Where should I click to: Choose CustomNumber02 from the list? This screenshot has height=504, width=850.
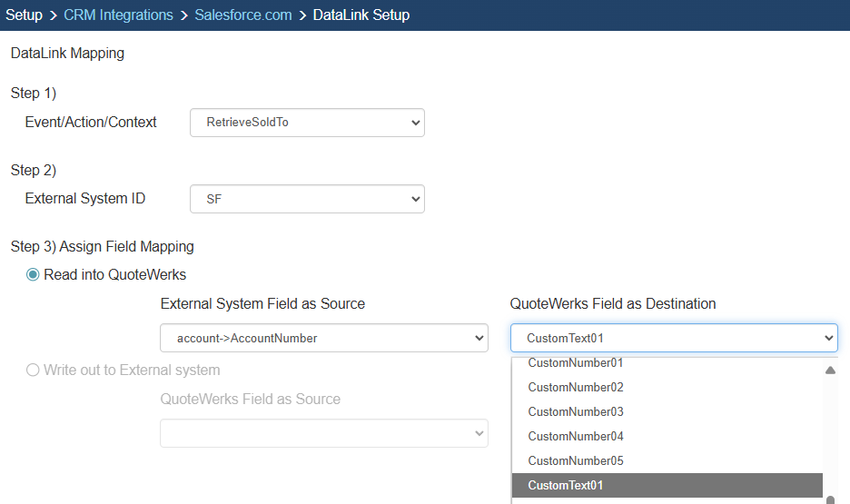pyautogui.click(x=576, y=387)
